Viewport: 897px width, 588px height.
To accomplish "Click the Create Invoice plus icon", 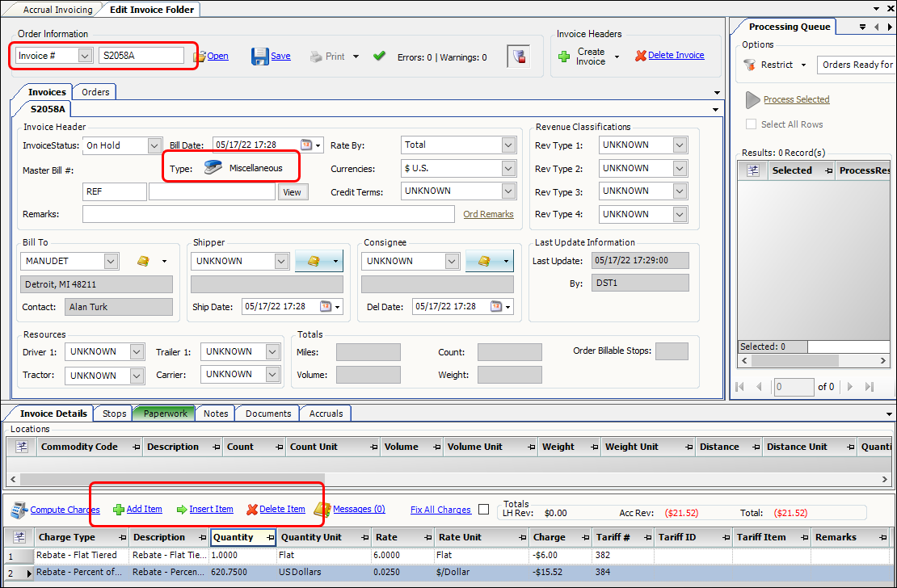I will 564,57.
